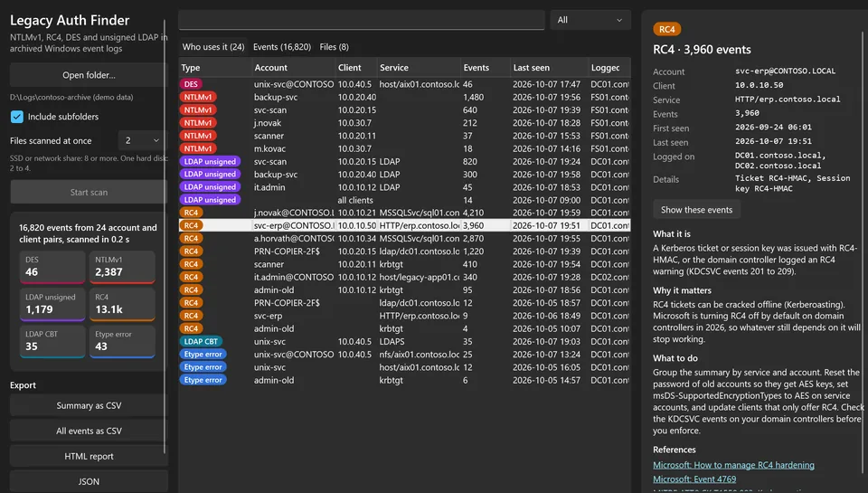This screenshot has height=493, width=868.
Task: Select the DES row for unix-svc@CONTOSO
Action: (405, 84)
